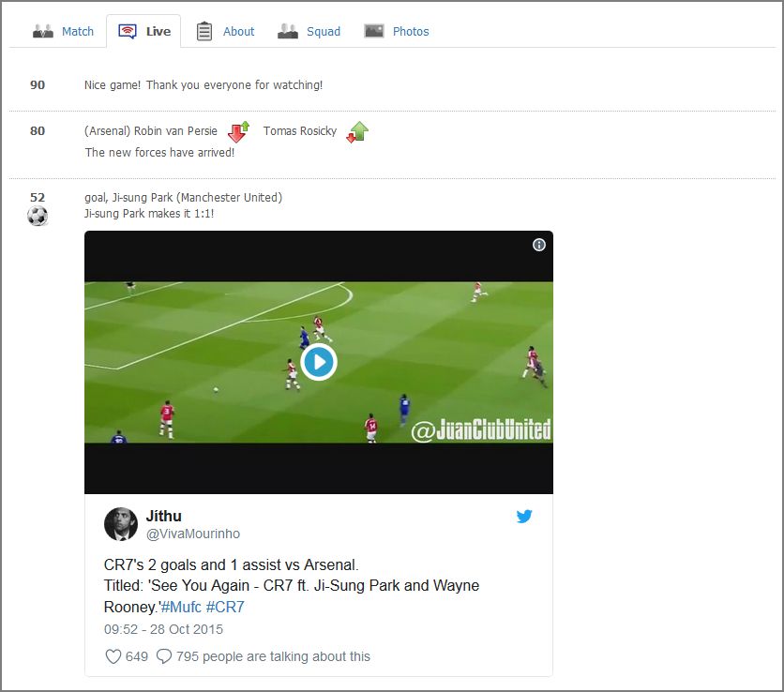Click the minute 80 marker

[x=38, y=131]
